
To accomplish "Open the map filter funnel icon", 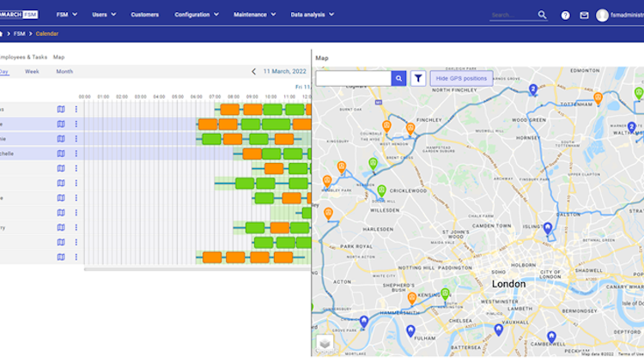I will pos(418,78).
